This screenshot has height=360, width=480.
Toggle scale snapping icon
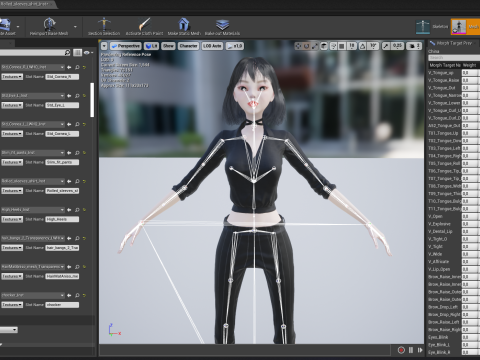point(386,46)
